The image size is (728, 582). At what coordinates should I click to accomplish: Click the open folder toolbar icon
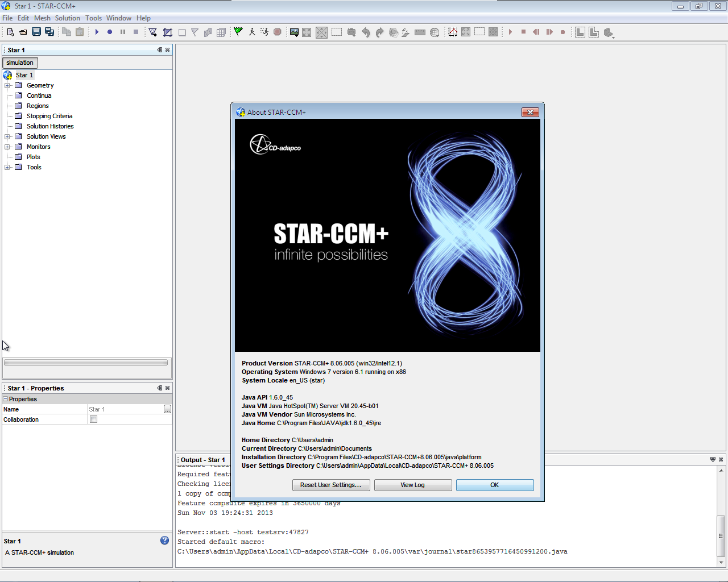23,32
